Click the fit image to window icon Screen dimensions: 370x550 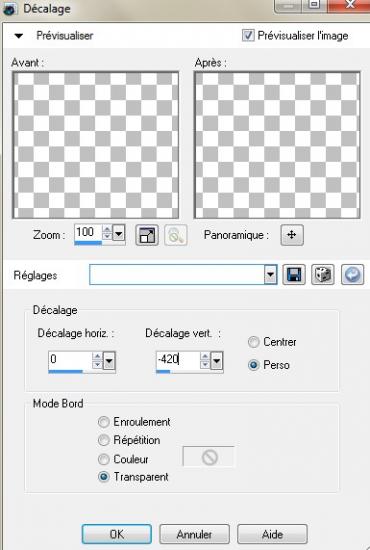(x=147, y=235)
